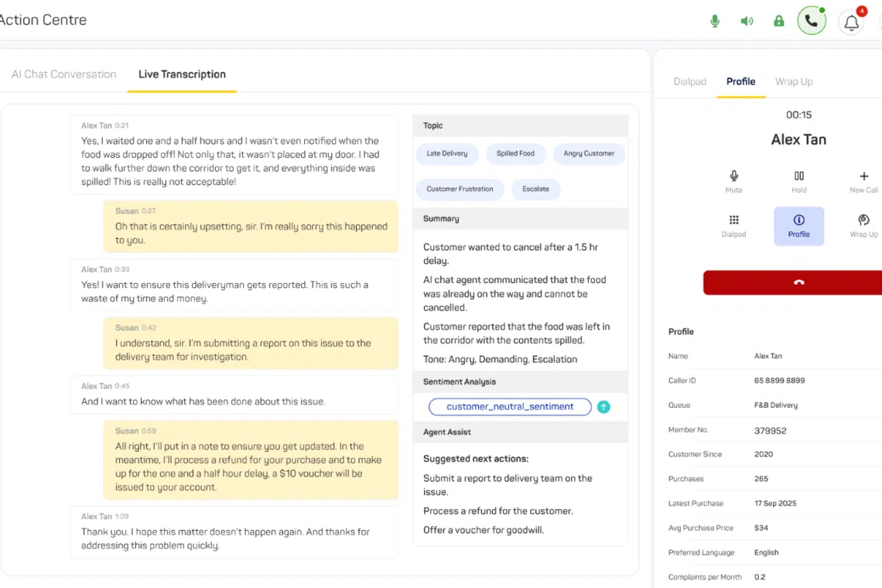Open the notifications bell

(x=852, y=22)
